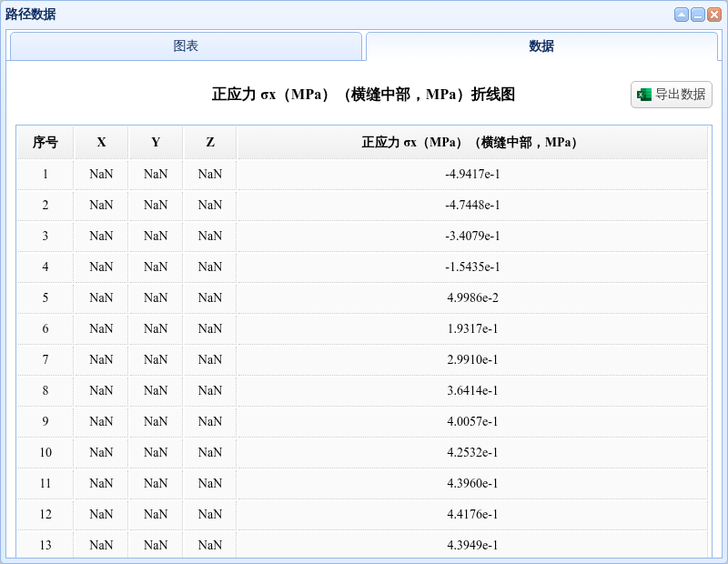Viewport: 728px width, 564px height.
Task: Select value 4.4176e-1 in row 12
Action: [472, 514]
